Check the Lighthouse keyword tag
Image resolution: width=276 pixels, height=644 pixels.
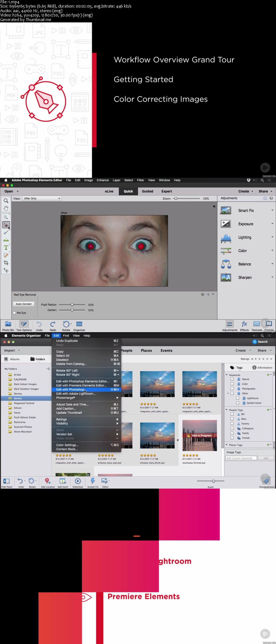[237, 398]
